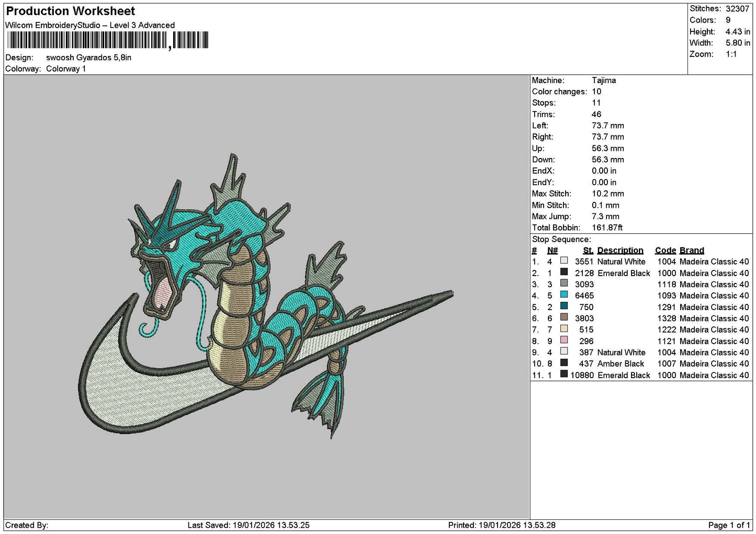
Task: Click thread code '1007'
Action: (x=667, y=363)
